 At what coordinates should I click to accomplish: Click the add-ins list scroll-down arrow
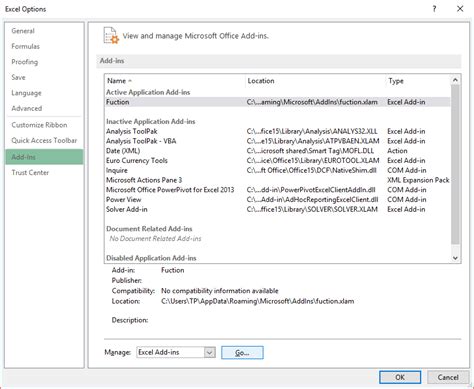pos(455,258)
